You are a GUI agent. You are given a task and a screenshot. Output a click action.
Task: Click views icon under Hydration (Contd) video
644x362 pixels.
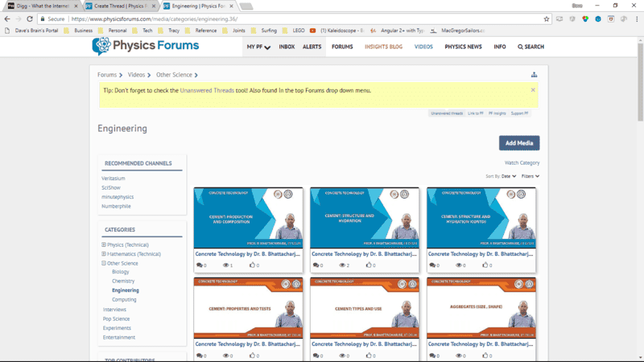[x=458, y=265]
